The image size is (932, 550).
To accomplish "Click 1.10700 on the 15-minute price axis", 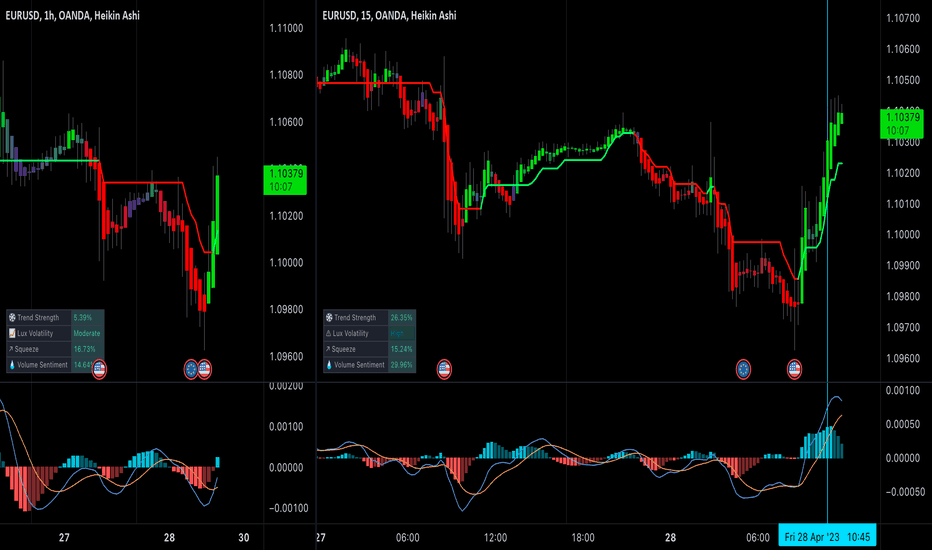I will [903, 18].
